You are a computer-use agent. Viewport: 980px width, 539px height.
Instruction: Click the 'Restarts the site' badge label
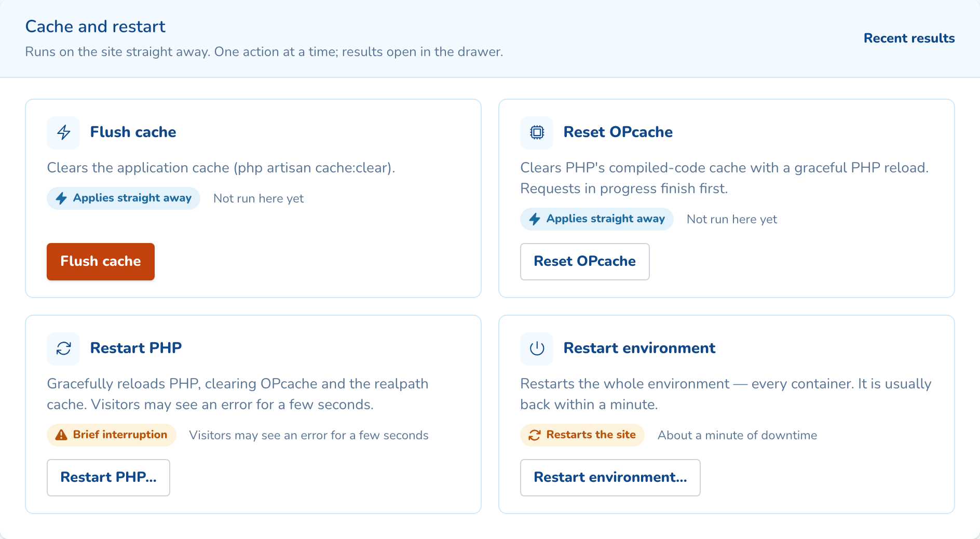point(591,435)
